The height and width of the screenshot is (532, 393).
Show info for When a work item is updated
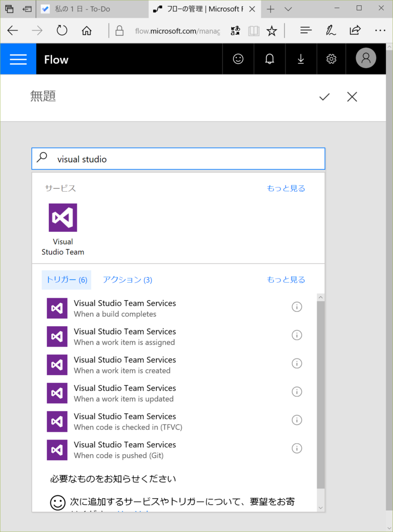click(x=297, y=392)
